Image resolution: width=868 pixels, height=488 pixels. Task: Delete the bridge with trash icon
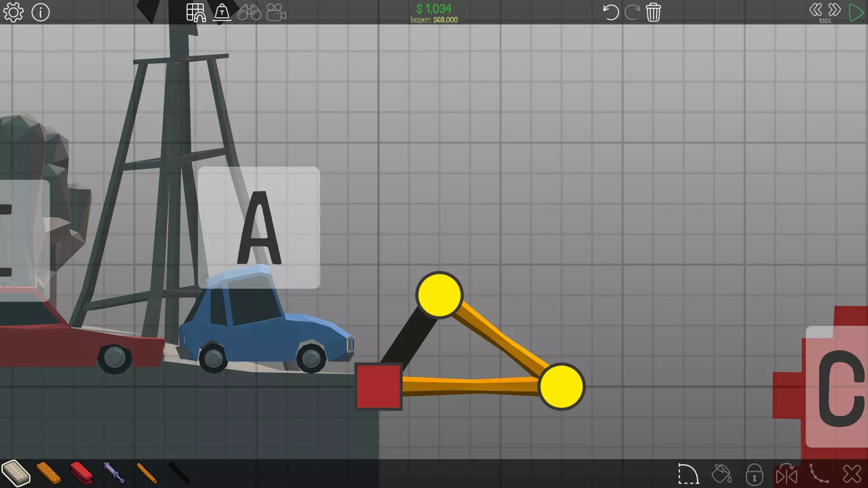[x=653, y=12]
